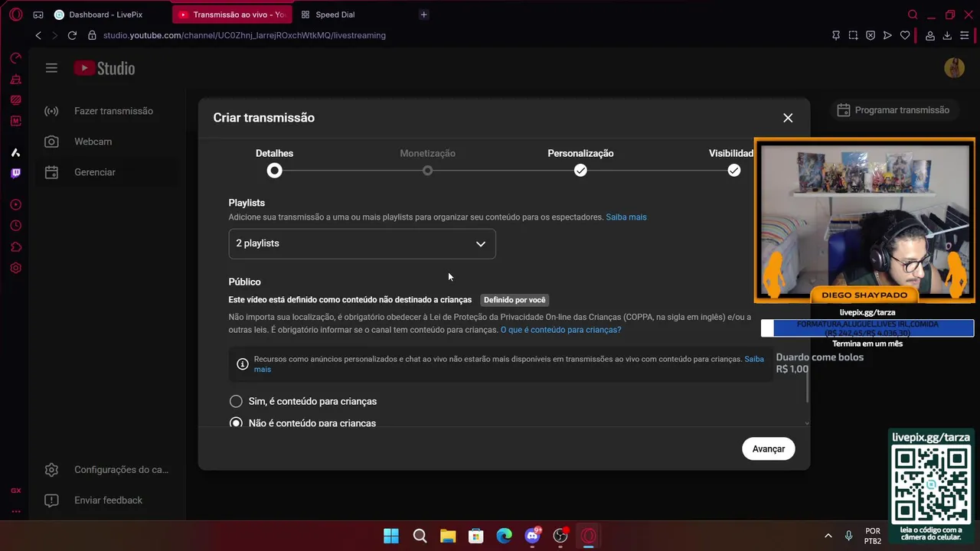
Task: Click the heart bookmark icon
Action: 905,35
